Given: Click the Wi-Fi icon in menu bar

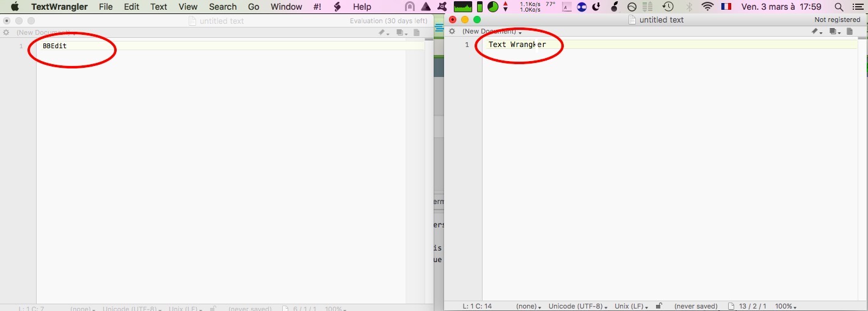Looking at the screenshot, I should tap(707, 7).
